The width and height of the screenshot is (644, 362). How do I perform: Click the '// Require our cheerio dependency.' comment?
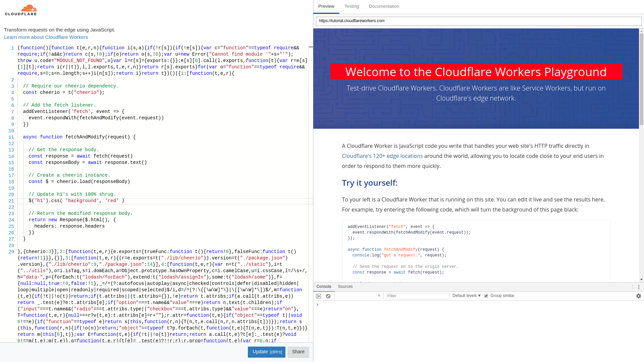click(71, 86)
